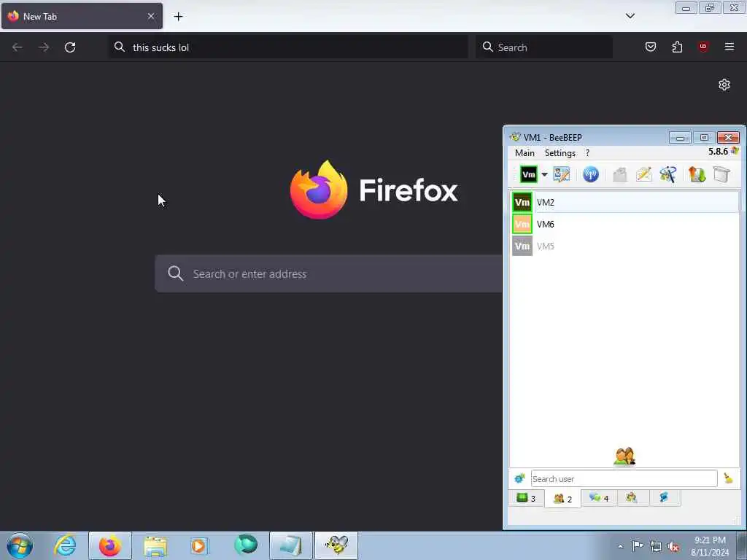This screenshot has width=747, height=560.
Task: Click the BeeBEEP bee icon in taskbar
Action: pyautogui.click(x=337, y=545)
